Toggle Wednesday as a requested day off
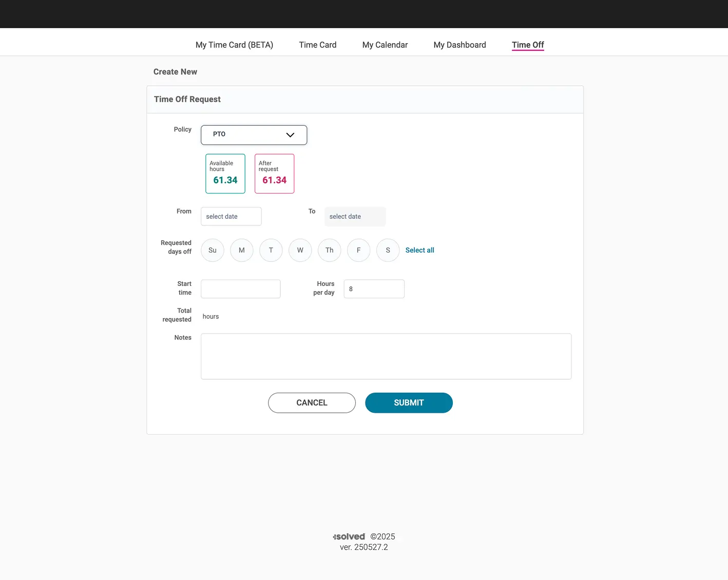 click(x=300, y=250)
